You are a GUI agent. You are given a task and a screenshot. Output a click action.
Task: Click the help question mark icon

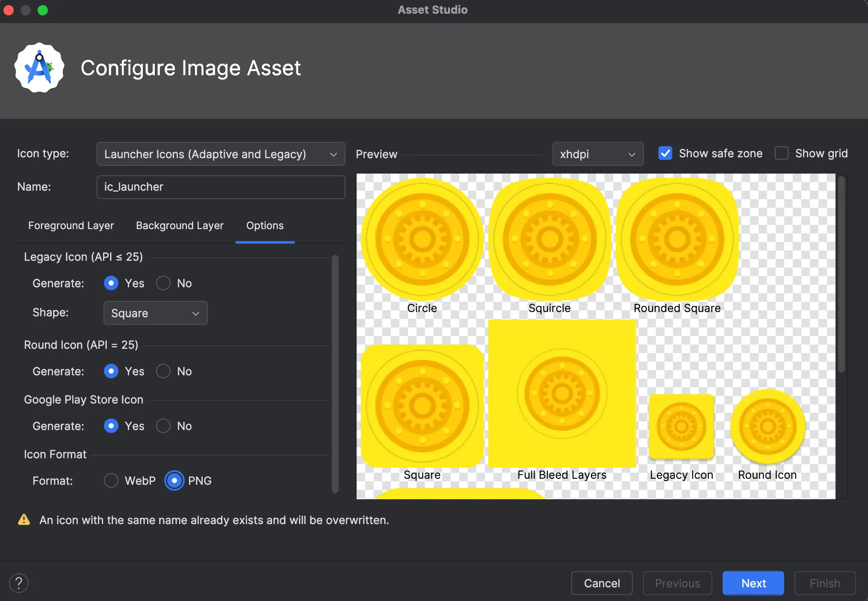19,583
